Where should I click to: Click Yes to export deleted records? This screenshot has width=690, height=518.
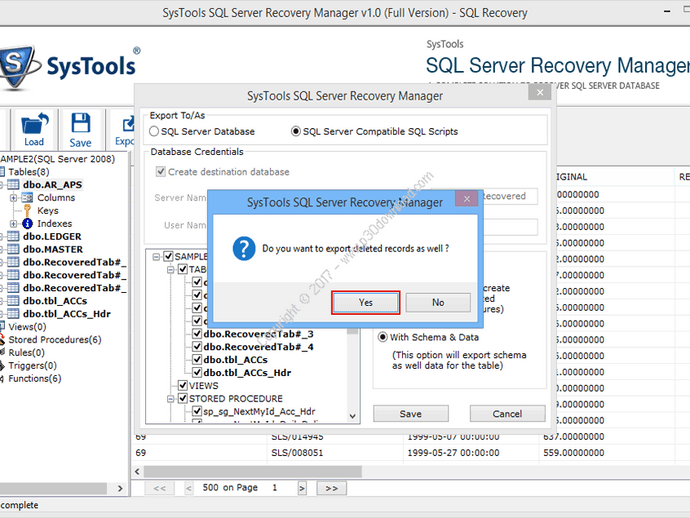click(366, 303)
